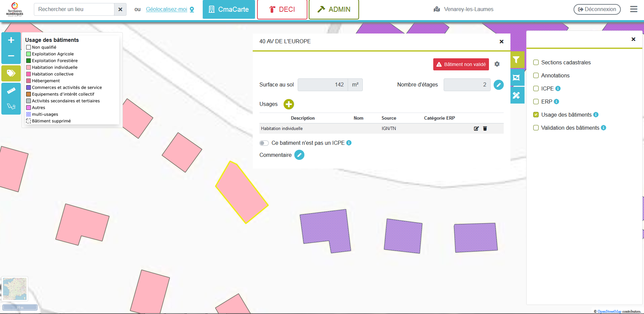Click the map zoom out minus button
The height and width of the screenshot is (314, 644).
coord(11,56)
